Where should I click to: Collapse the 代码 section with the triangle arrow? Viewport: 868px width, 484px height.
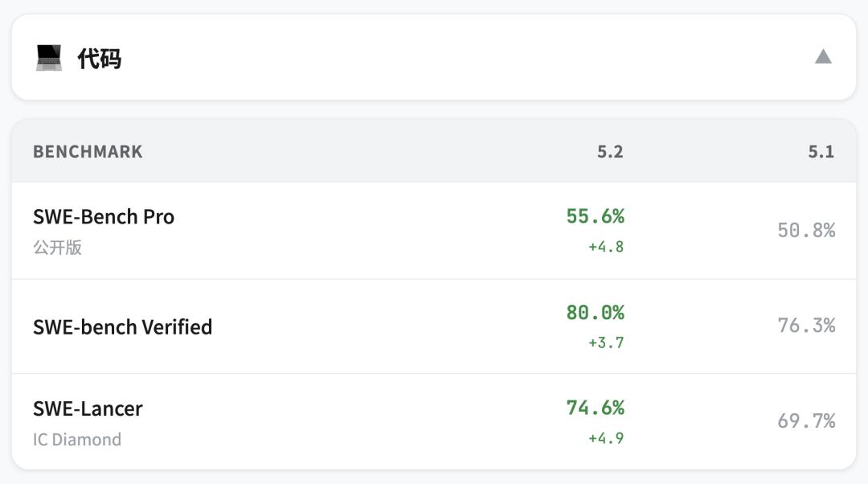click(x=823, y=56)
